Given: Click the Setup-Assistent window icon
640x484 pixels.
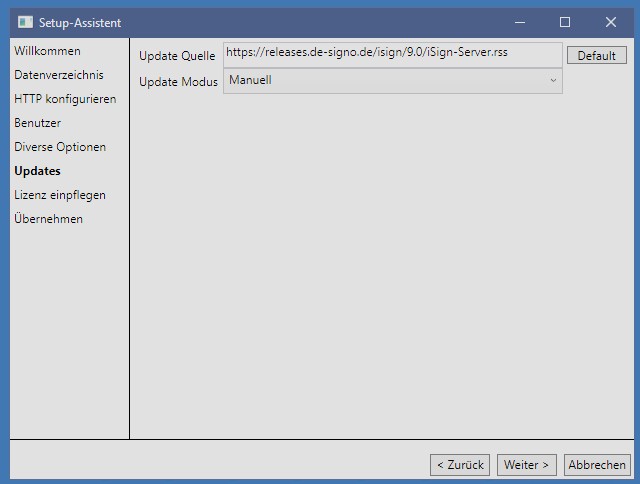Looking at the screenshot, I should click(25, 22).
